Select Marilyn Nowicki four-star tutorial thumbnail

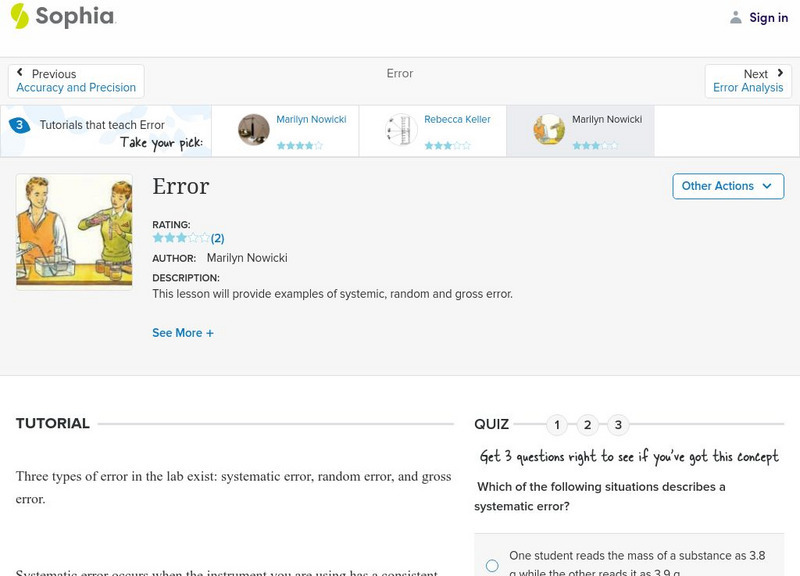pyautogui.click(x=254, y=130)
